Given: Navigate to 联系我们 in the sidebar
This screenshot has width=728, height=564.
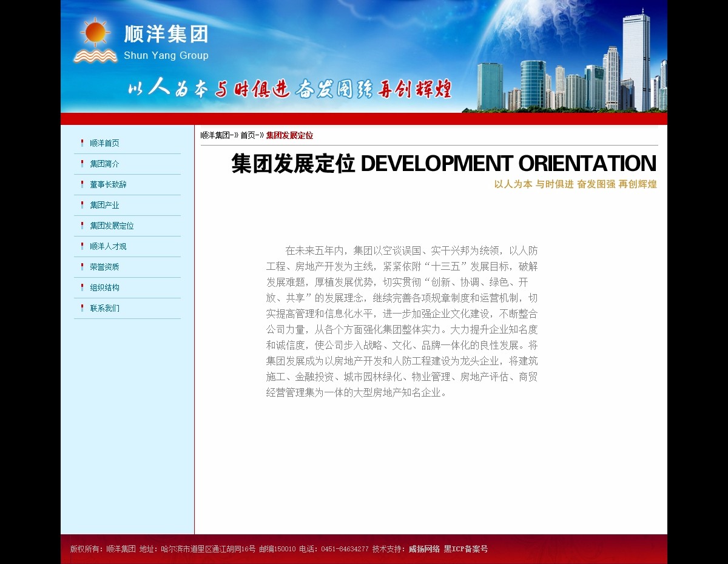Looking at the screenshot, I should (104, 308).
